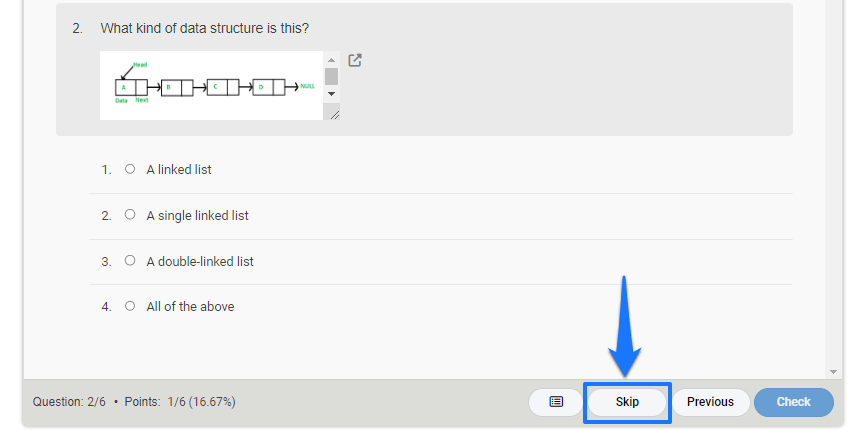
Task: Select the radio for "All of the above"
Action: point(130,305)
